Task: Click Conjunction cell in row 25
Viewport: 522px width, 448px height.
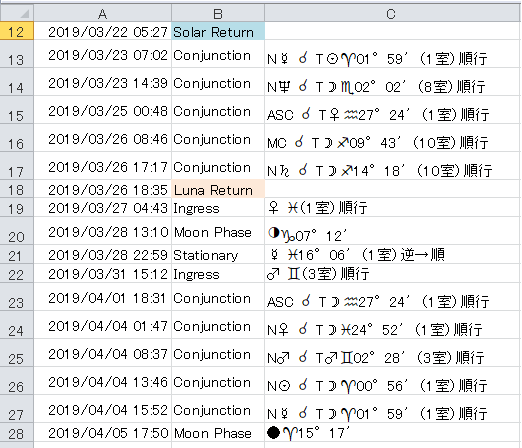Action: pyautogui.click(x=218, y=353)
